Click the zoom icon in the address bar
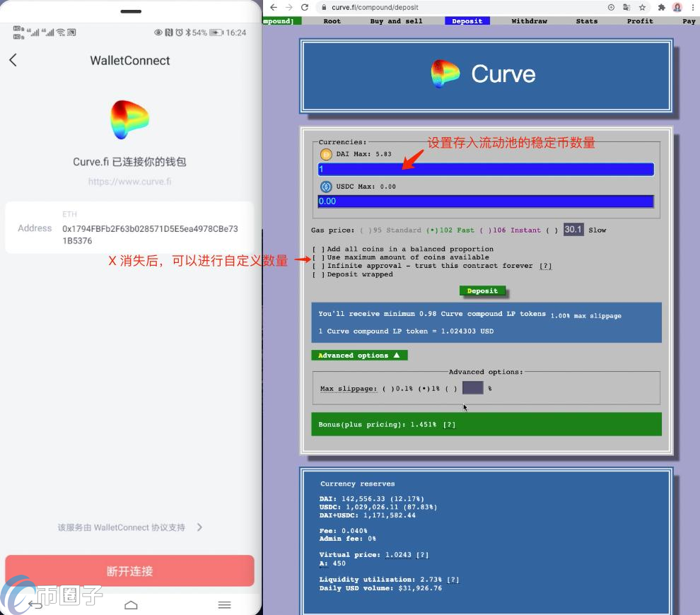700x615 pixels. (611, 7)
